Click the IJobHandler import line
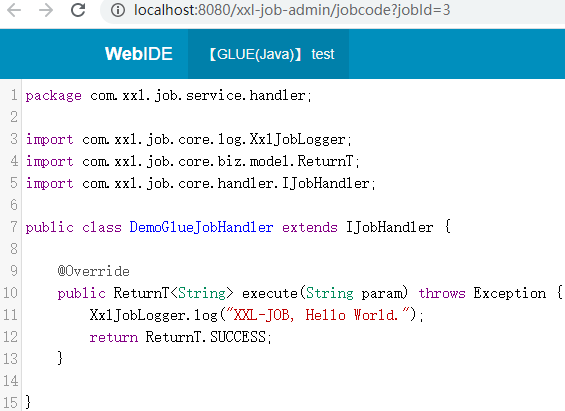Screen dimensions: 565x411 (x=200, y=184)
